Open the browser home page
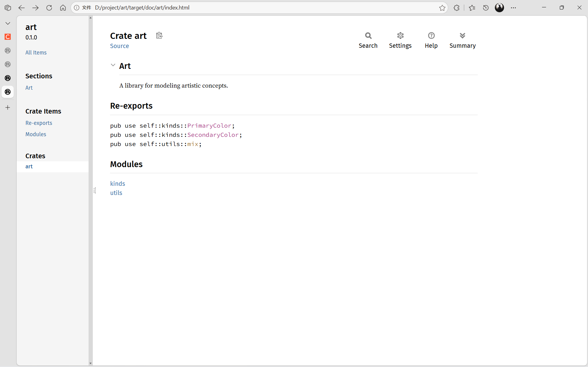 click(63, 8)
